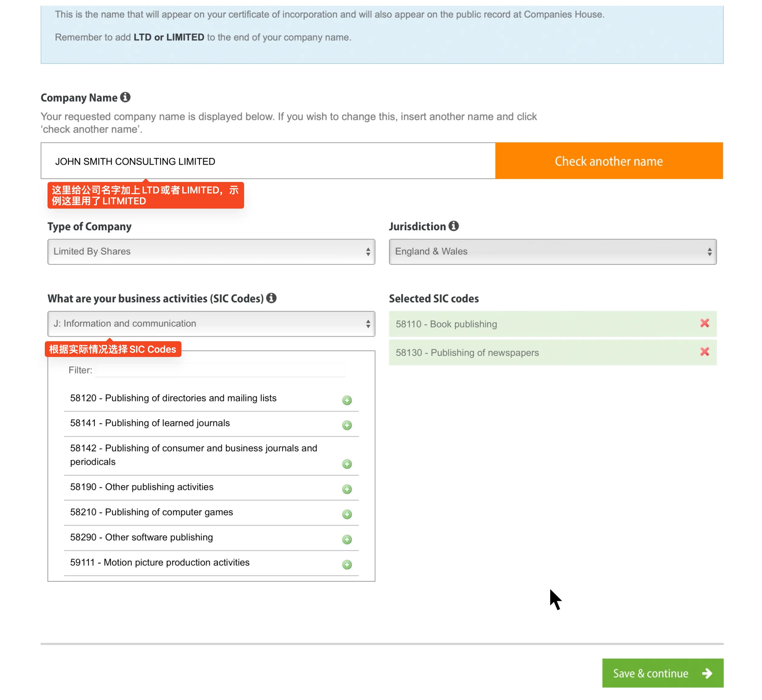Open the Jurisdiction dropdown

click(x=552, y=252)
